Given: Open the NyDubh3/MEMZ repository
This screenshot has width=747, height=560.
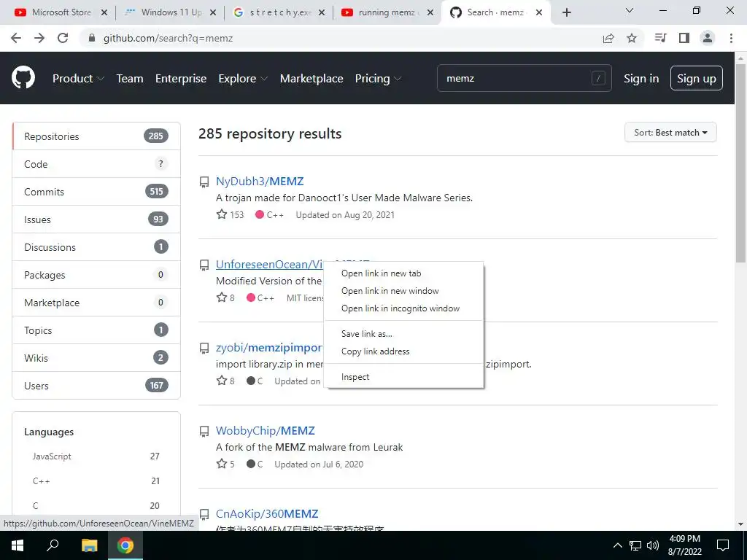Looking at the screenshot, I should [x=260, y=182].
